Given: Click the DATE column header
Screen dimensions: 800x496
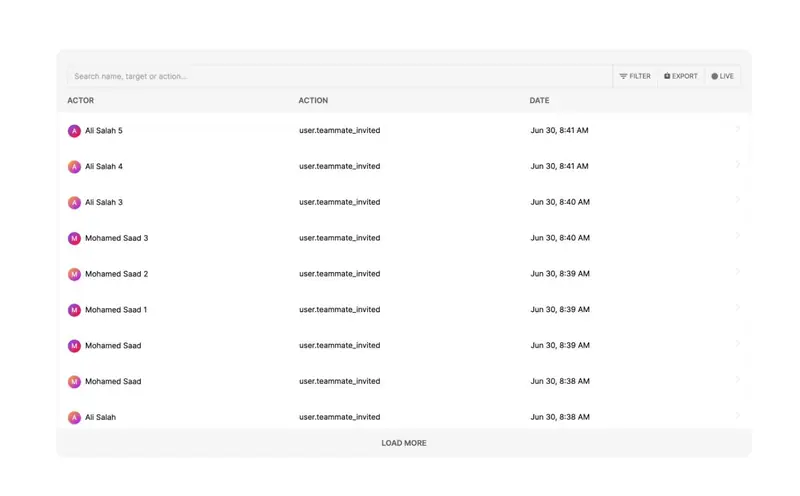Looking at the screenshot, I should [539, 101].
